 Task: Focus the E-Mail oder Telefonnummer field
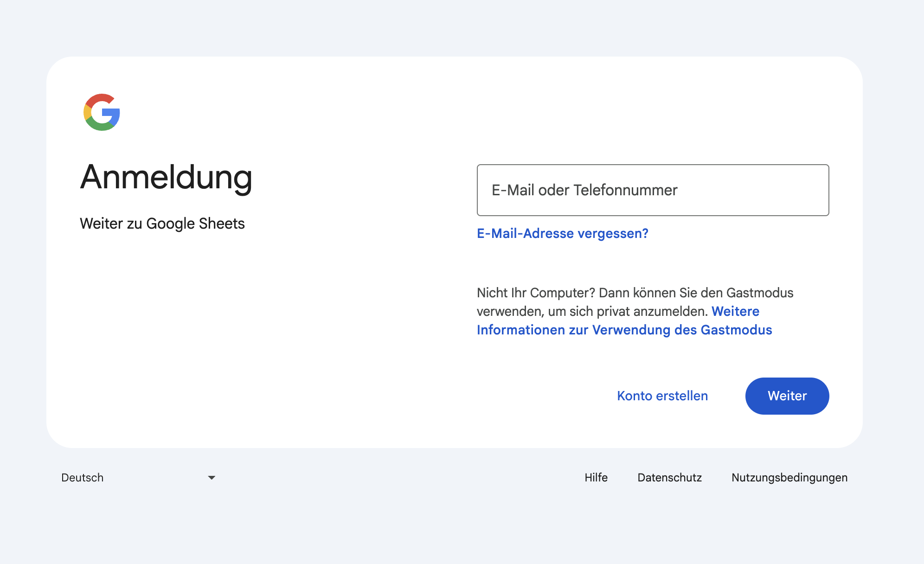[652, 190]
